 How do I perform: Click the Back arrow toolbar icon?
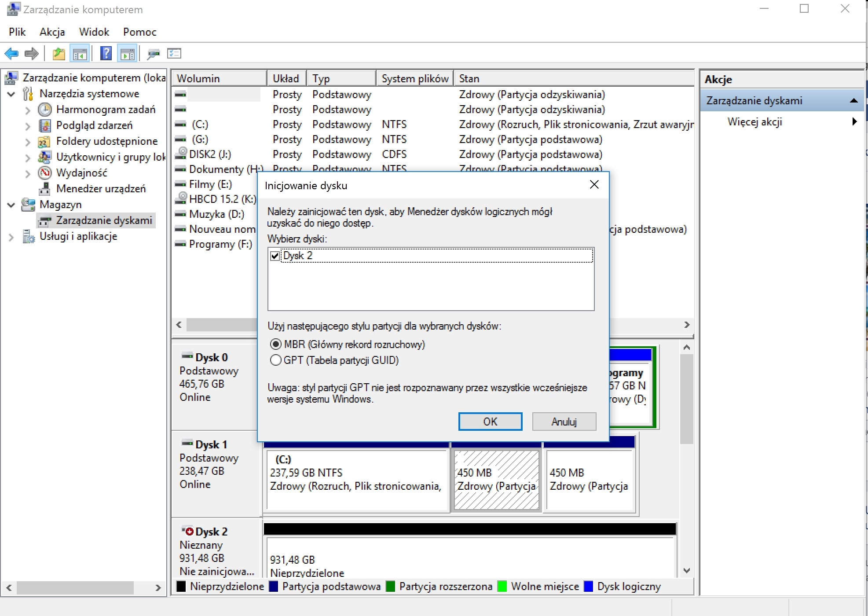[11, 54]
